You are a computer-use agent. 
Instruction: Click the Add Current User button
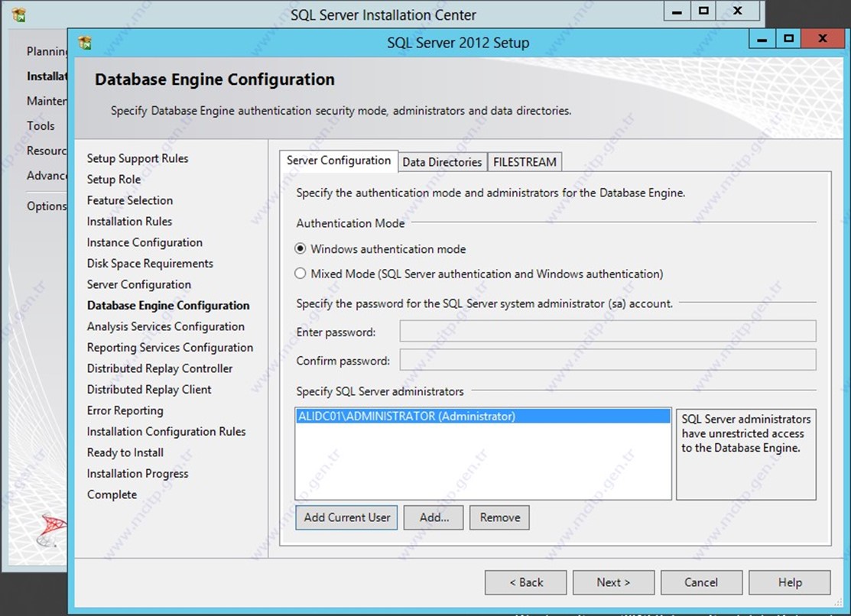(347, 517)
